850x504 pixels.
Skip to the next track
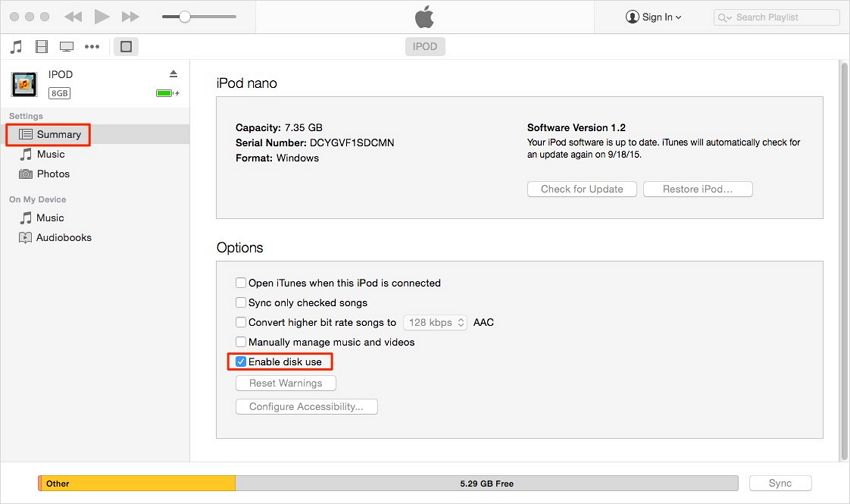[x=130, y=17]
